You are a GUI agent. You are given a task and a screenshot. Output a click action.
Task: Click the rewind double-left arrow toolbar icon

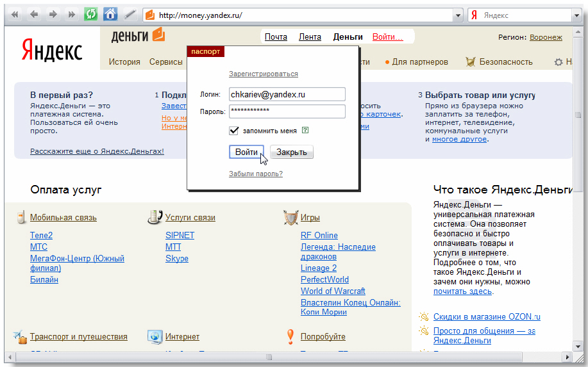(x=15, y=15)
